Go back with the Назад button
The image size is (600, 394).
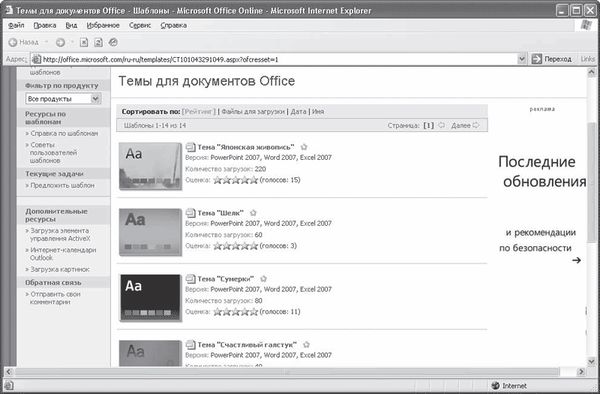point(24,42)
